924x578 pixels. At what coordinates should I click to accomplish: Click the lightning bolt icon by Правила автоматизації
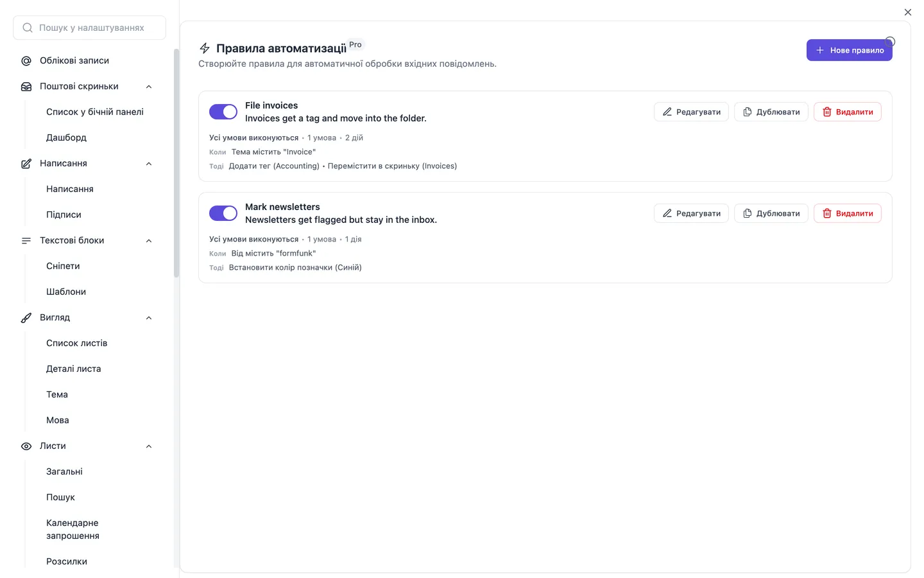(205, 48)
